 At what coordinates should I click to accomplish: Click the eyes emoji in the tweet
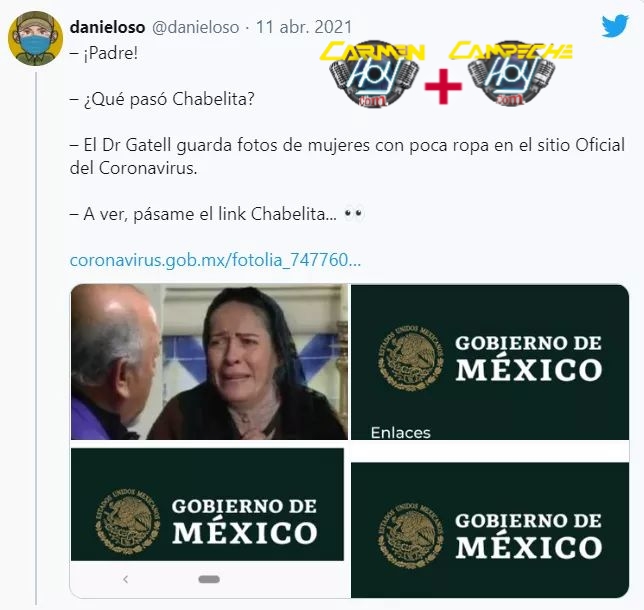[354, 214]
